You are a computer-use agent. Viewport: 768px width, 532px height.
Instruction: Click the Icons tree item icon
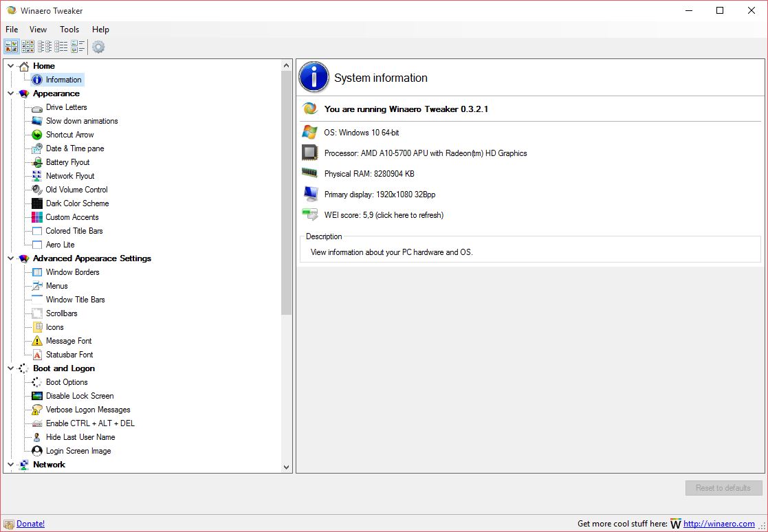click(x=37, y=327)
